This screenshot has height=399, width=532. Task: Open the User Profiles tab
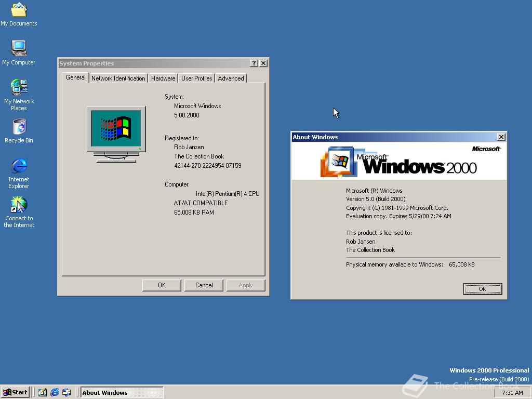tap(197, 78)
